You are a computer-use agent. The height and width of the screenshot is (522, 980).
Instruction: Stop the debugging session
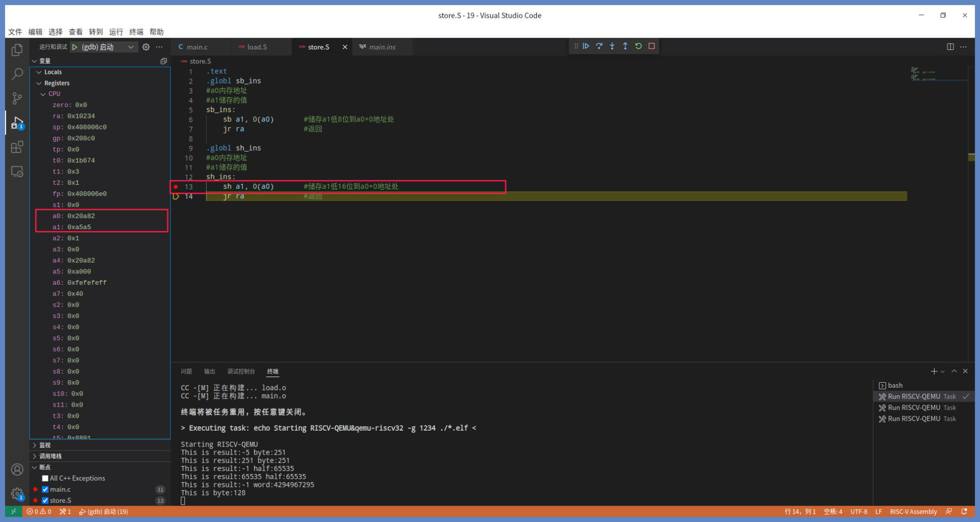pos(652,46)
